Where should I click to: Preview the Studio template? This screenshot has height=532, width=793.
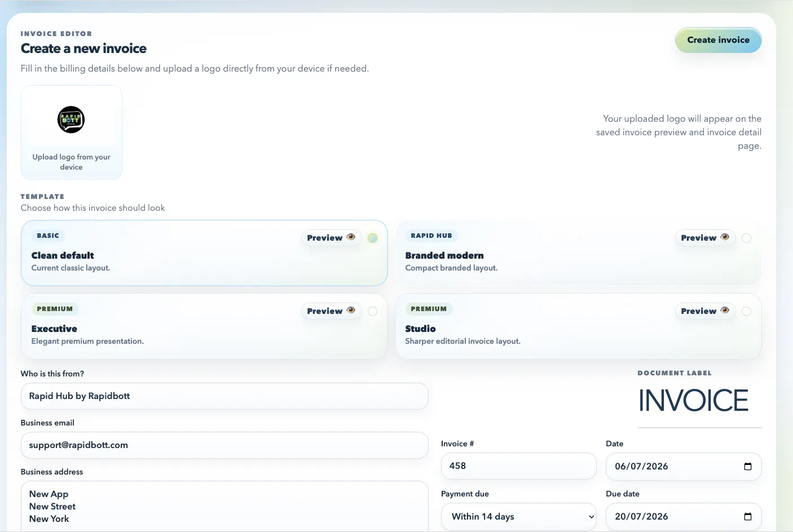[x=705, y=311]
